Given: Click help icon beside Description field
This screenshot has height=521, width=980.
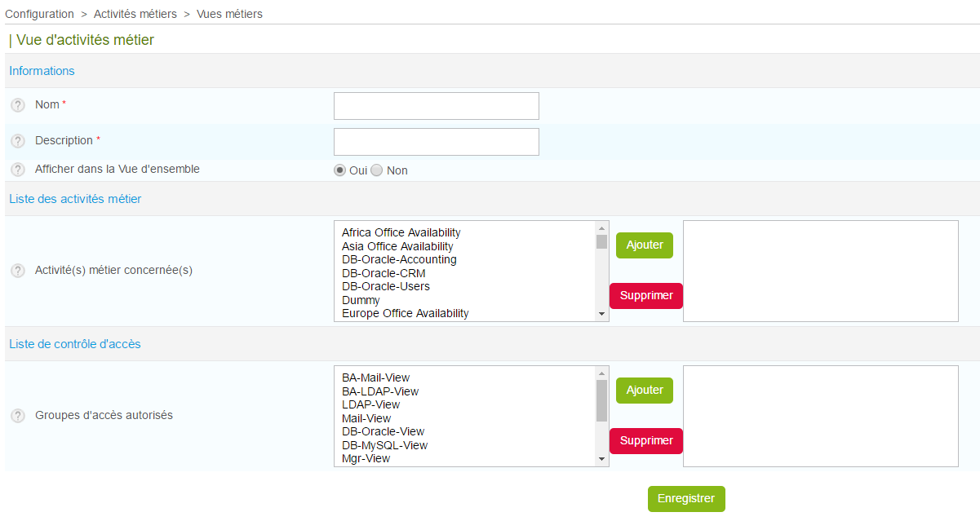Looking at the screenshot, I should click(x=18, y=141).
